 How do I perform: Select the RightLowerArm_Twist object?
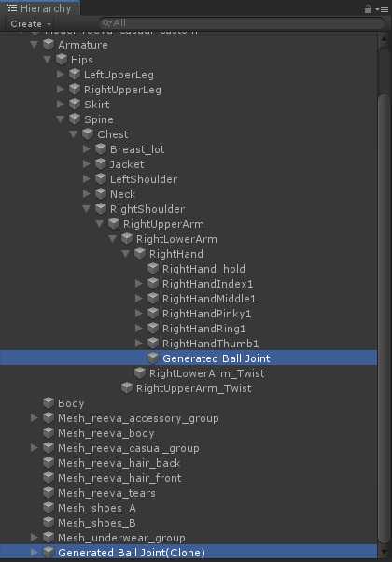point(206,373)
